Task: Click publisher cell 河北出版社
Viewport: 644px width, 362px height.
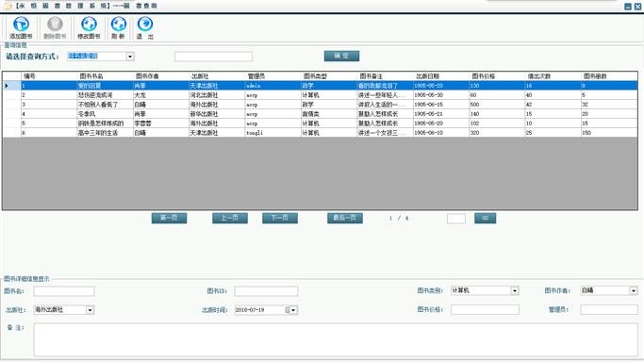Action: [217, 95]
